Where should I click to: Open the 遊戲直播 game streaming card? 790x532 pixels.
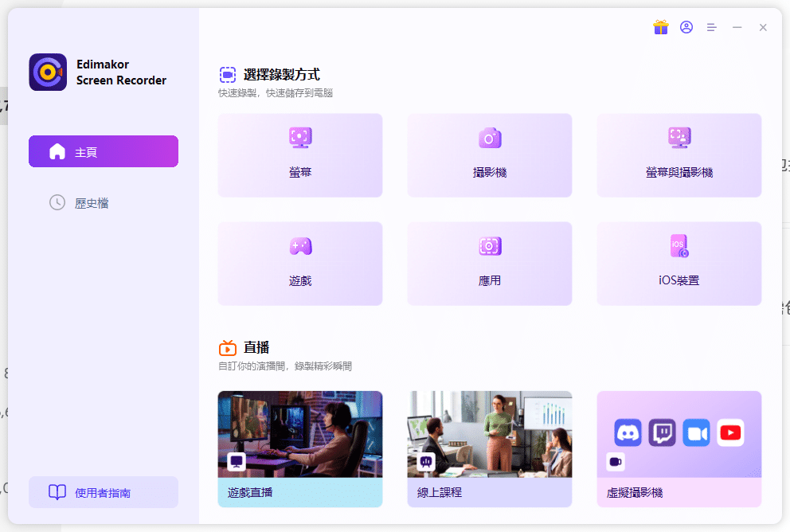[x=299, y=449]
